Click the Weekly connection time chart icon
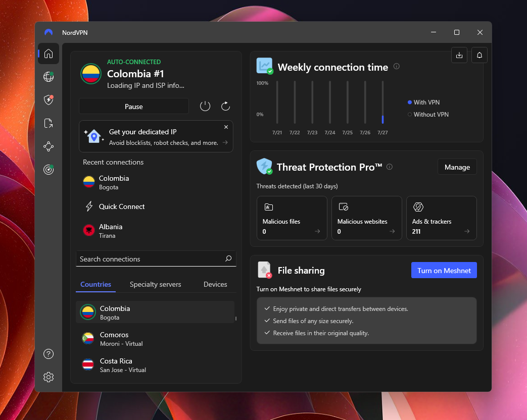Viewport: 527px width, 420px height. click(265, 66)
